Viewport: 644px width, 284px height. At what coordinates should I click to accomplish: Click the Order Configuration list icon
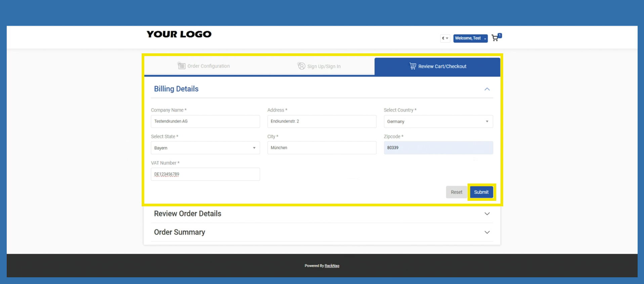coord(181,66)
